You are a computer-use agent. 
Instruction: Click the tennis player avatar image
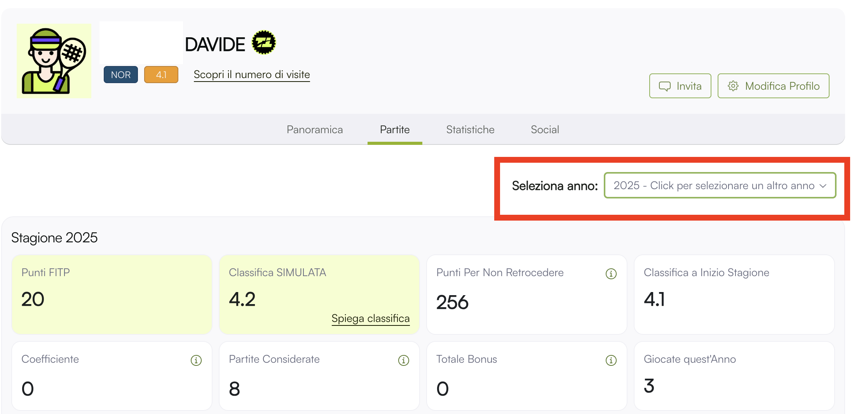(54, 61)
